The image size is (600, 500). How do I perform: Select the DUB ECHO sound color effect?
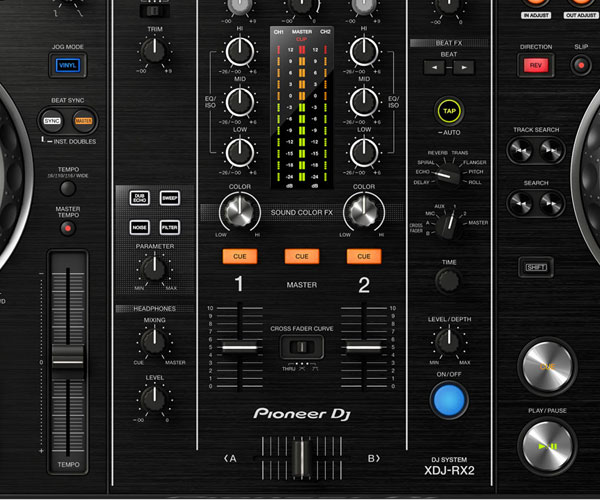140,198
